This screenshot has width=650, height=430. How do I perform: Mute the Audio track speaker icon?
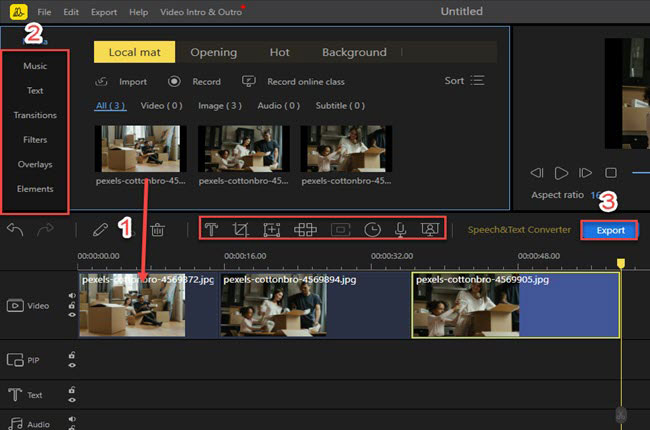[x=72, y=419]
